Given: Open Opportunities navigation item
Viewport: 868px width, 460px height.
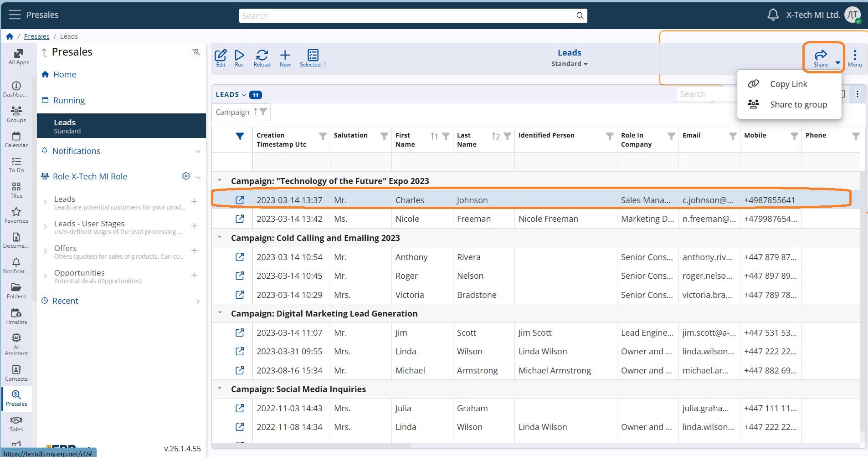Looking at the screenshot, I should (79, 272).
